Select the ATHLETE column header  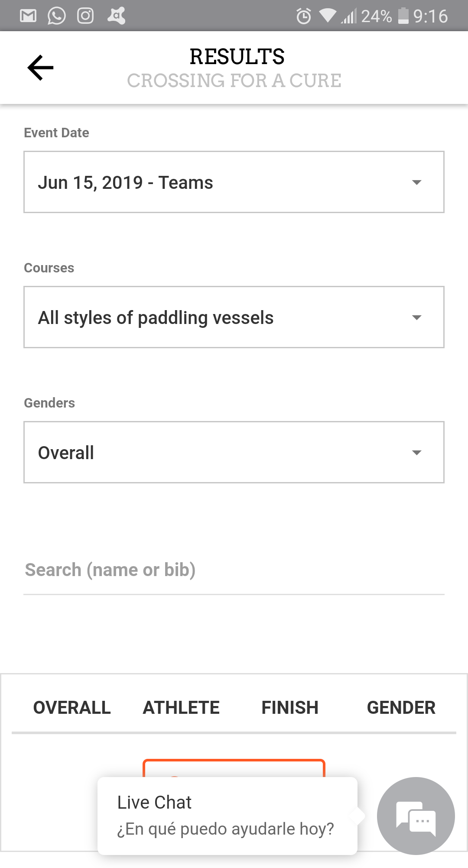181,707
